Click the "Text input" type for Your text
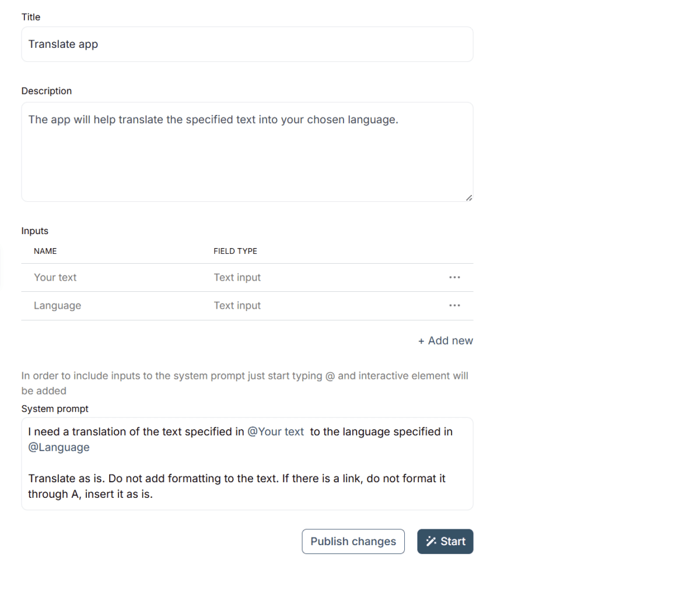Screen dimensions: 700x593 (x=237, y=278)
